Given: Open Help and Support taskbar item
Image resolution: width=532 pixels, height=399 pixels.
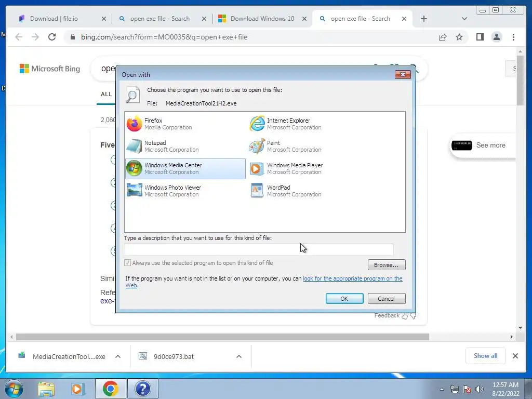Looking at the screenshot, I should (x=142, y=389).
